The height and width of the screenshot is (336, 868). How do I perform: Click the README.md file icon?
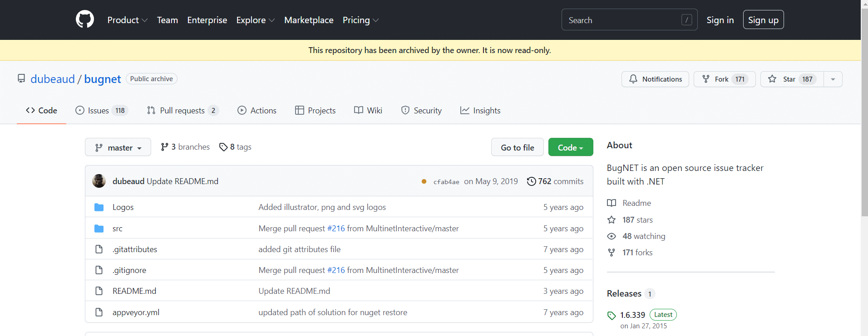click(99, 291)
